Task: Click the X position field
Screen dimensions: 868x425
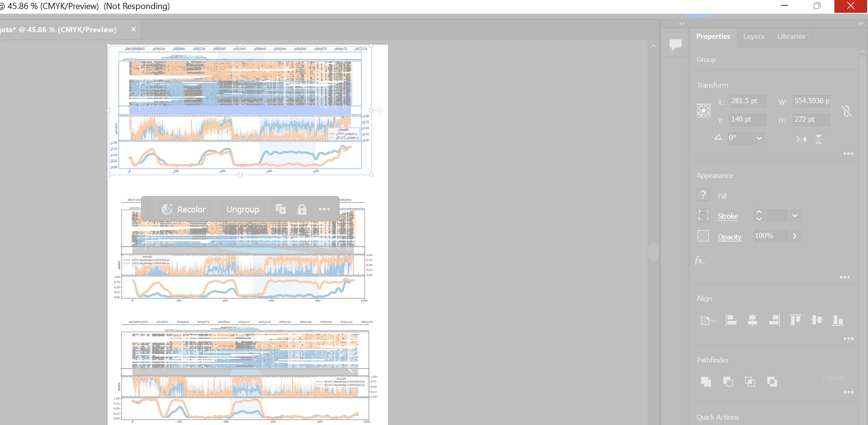Action: pyautogui.click(x=747, y=101)
